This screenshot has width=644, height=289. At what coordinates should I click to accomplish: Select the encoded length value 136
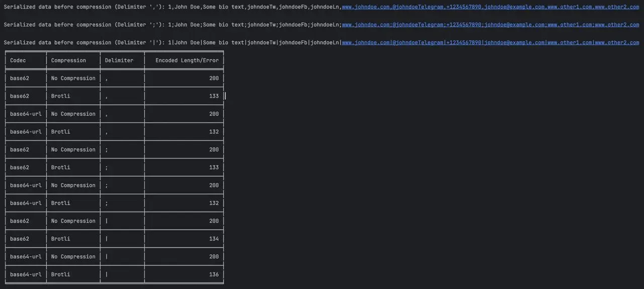[214, 274]
